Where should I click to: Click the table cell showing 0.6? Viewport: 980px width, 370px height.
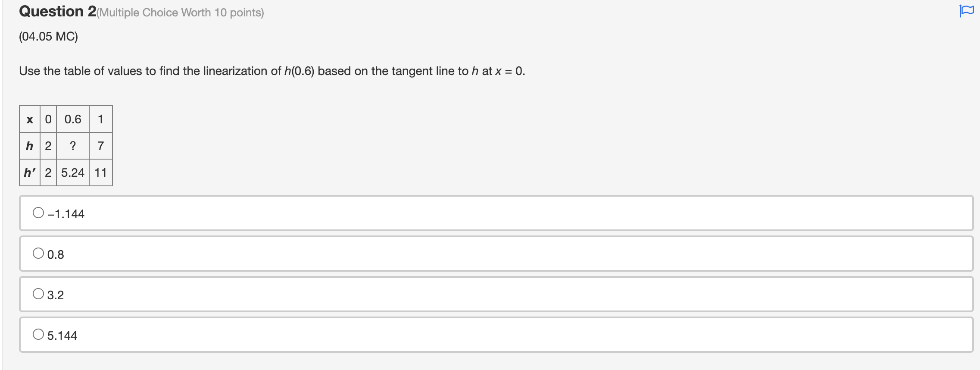(72, 119)
